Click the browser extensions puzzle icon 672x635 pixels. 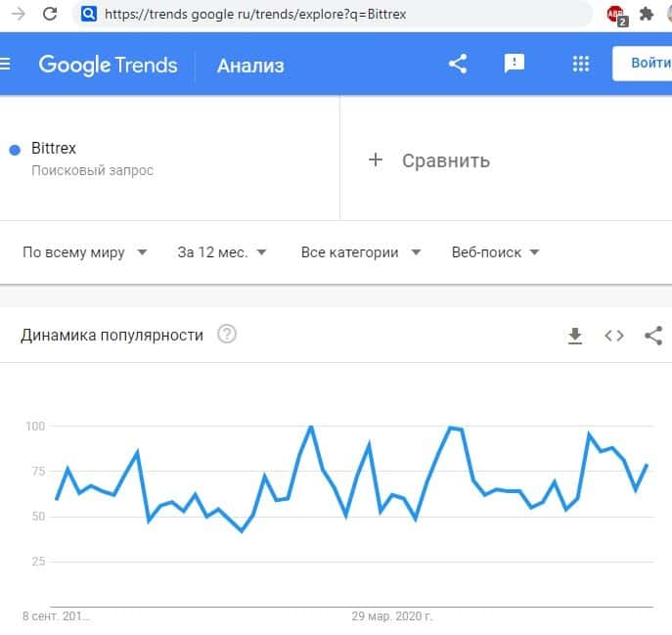[x=647, y=14]
